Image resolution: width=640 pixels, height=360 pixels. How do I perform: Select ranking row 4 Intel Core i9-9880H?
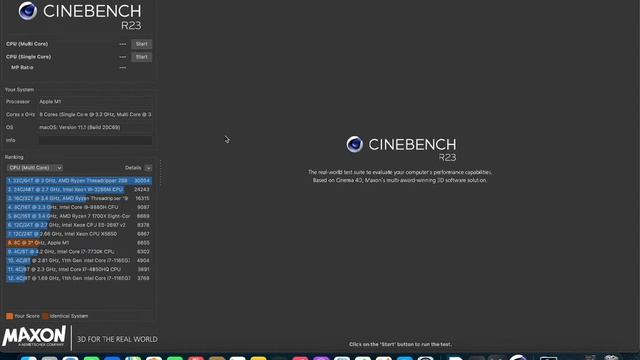[79, 207]
